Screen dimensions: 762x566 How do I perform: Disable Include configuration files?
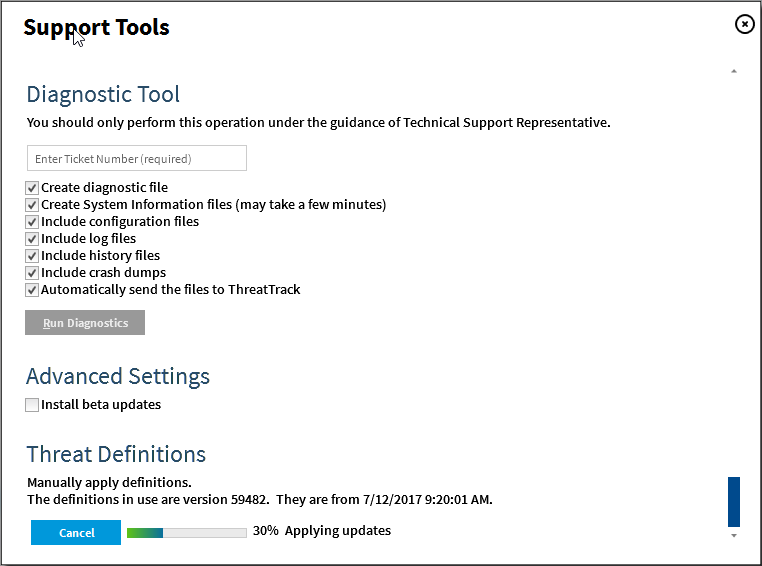pos(32,222)
